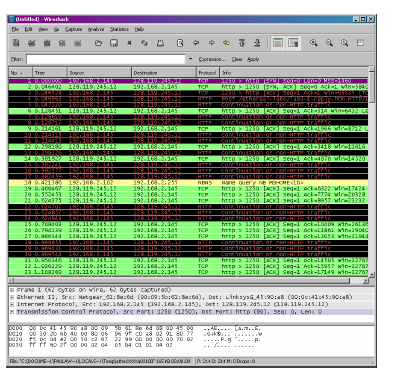Select packet 4 HTTP POST row
The width and height of the screenshot is (400, 376).
(188, 99)
